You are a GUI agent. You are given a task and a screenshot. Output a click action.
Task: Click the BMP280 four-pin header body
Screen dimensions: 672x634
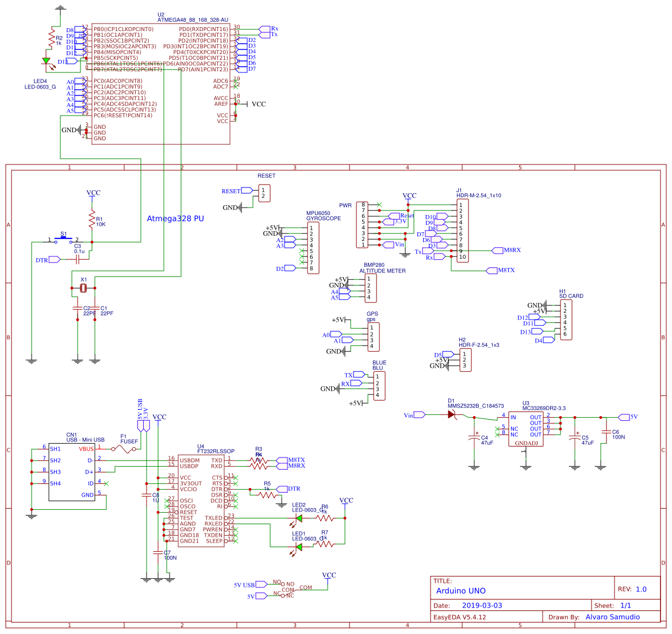click(x=371, y=288)
